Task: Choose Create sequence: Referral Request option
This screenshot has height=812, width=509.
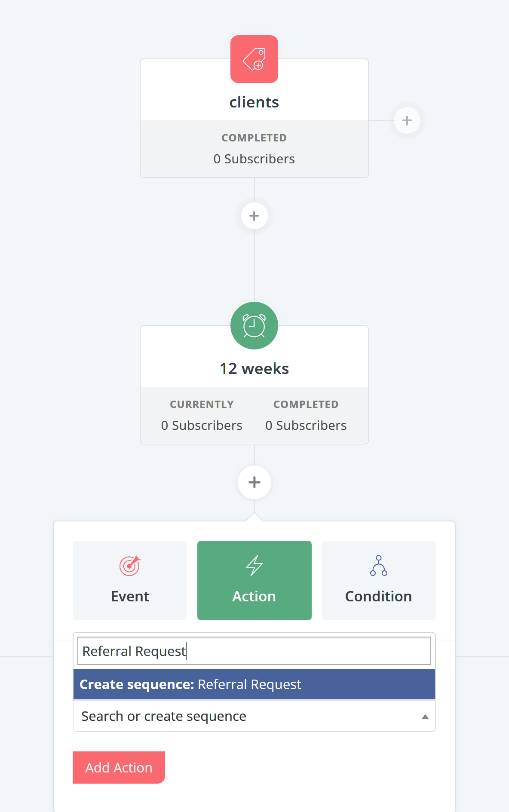Action: click(254, 684)
